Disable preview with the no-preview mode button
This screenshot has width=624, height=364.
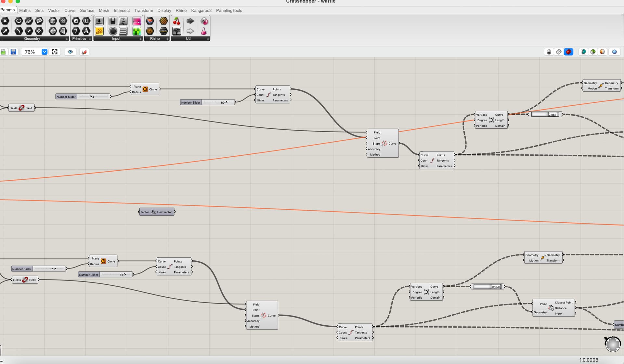point(549,52)
